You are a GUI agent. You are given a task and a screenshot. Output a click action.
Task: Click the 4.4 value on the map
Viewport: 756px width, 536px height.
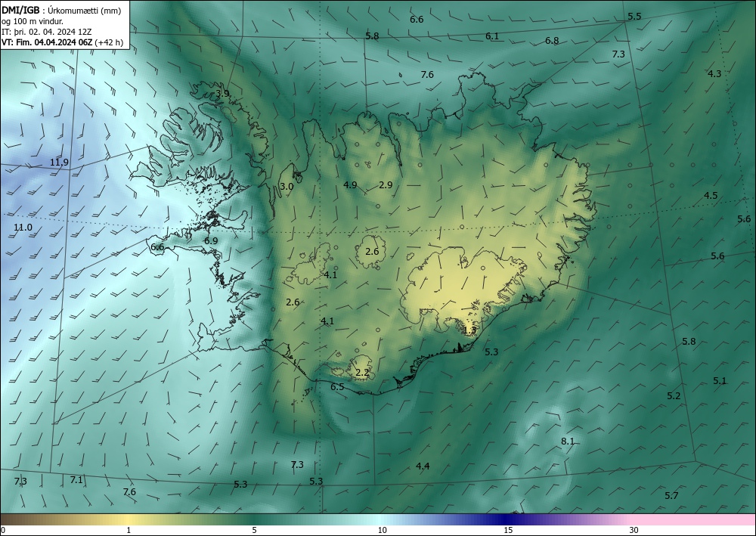pyautogui.click(x=423, y=466)
